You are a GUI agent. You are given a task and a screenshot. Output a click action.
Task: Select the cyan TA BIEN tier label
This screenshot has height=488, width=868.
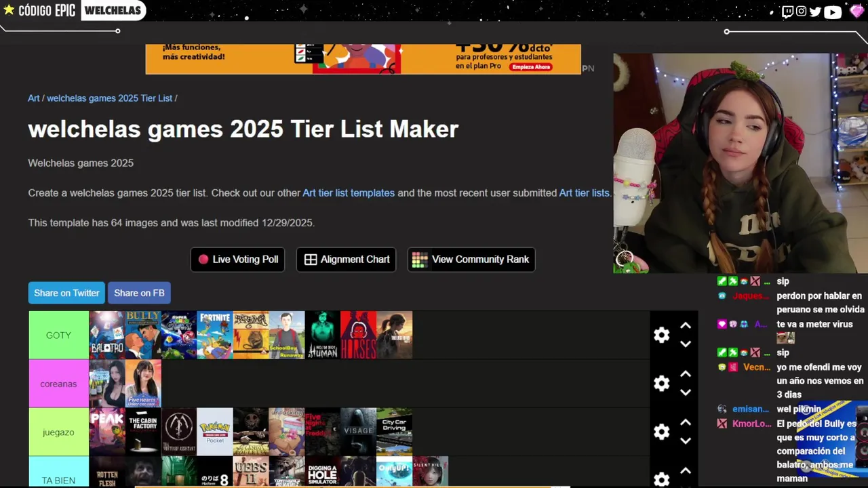tap(58, 472)
